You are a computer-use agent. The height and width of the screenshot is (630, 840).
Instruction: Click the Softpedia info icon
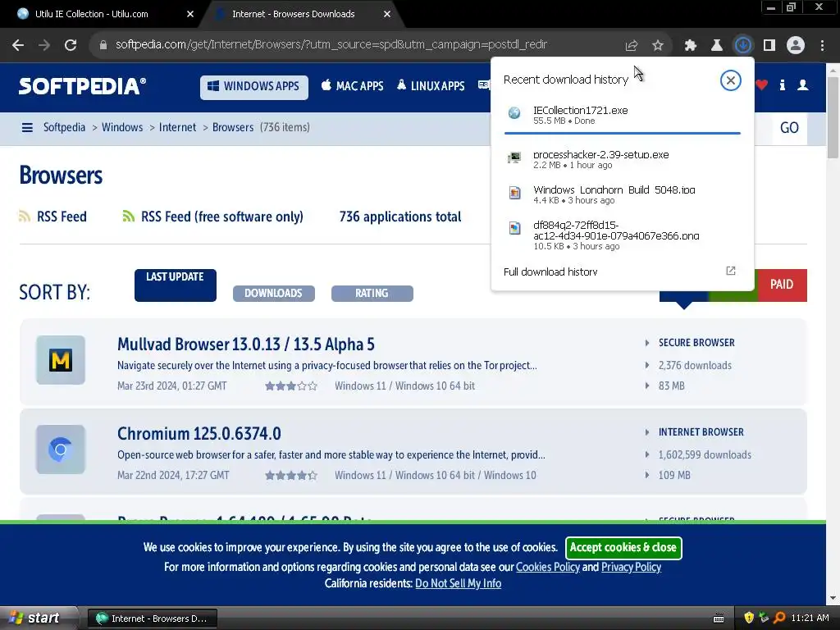(782, 84)
